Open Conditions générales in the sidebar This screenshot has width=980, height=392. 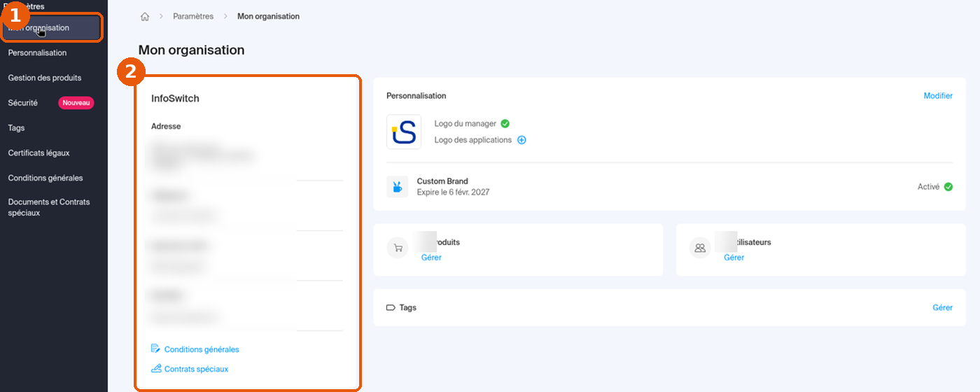pos(45,178)
